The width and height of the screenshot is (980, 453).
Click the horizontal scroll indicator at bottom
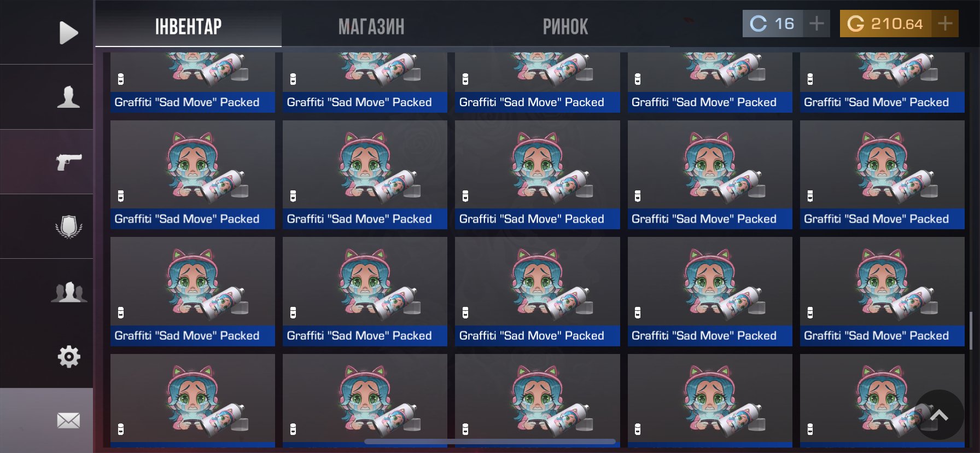click(x=490, y=442)
